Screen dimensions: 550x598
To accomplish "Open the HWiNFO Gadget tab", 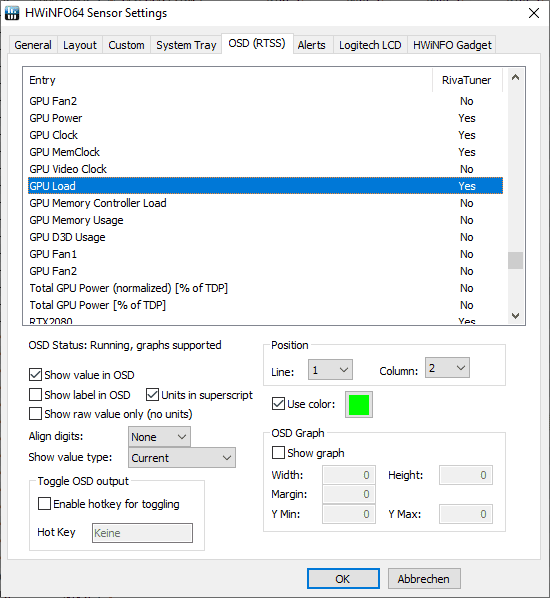I will click(452, 45).
